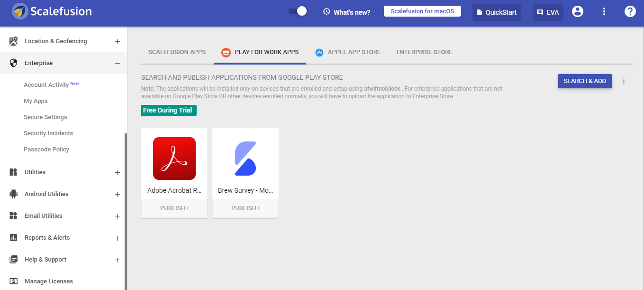Click the Utilities widgets icon
This screenshot has width=644, height=290.
coord(14,172)
